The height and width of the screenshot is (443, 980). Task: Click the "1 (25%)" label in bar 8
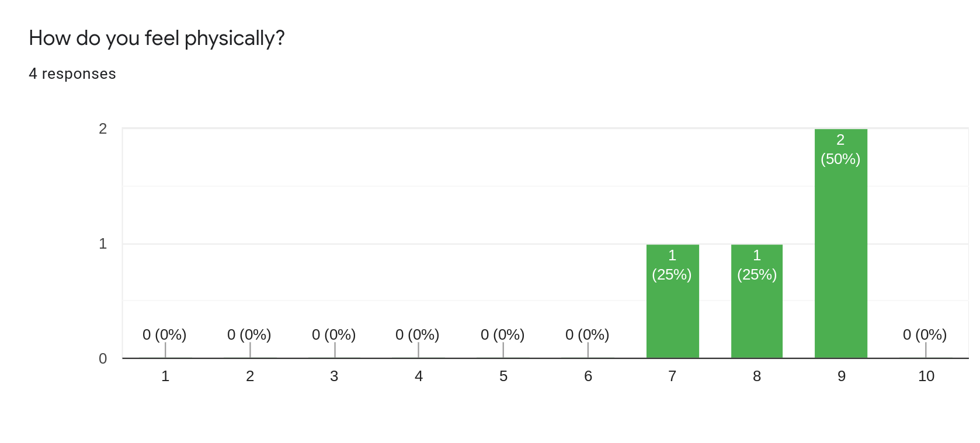click(x=757, y=265)
